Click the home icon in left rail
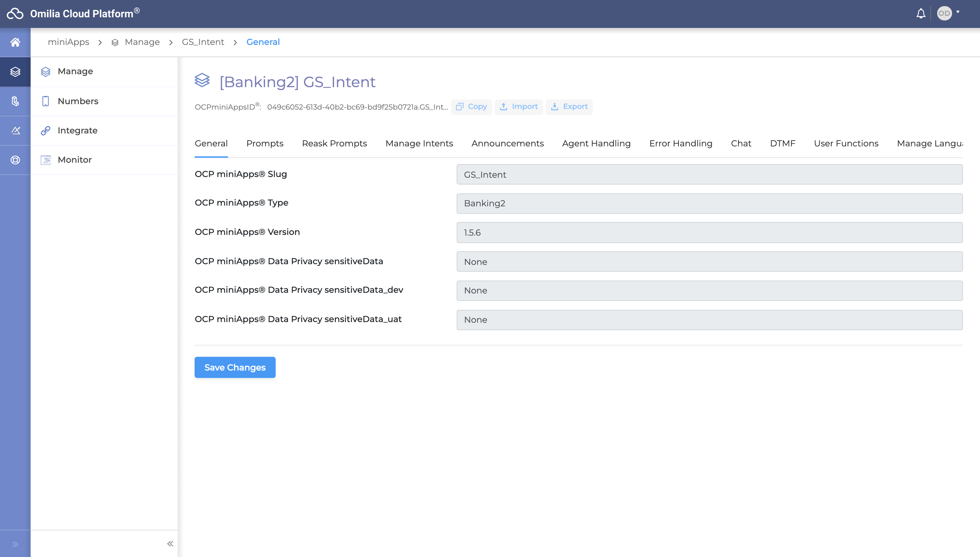This screenshot has width=980, height=557. [x=15, y=42]
